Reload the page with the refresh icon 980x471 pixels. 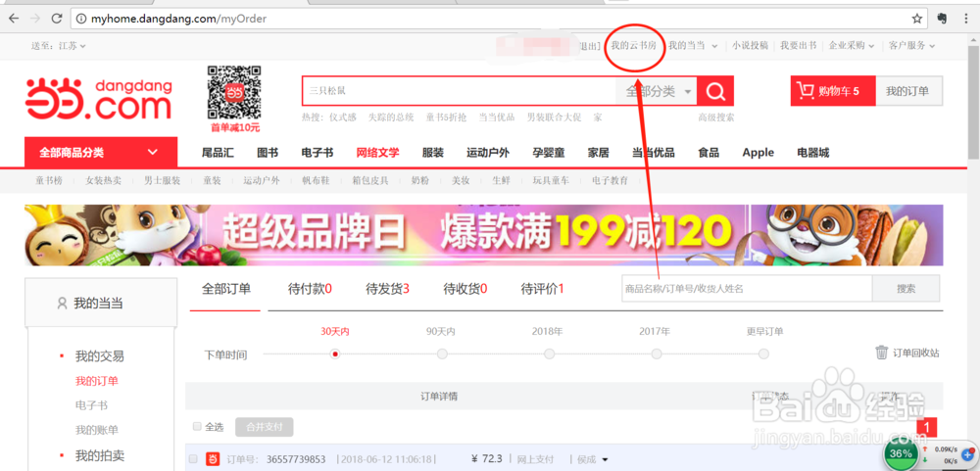[57, 19]
